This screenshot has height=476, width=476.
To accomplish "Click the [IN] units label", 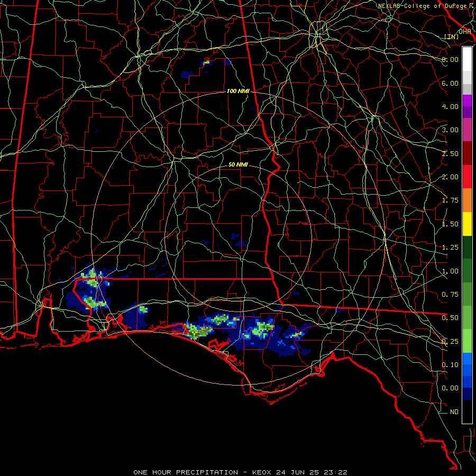I will 452,36.
